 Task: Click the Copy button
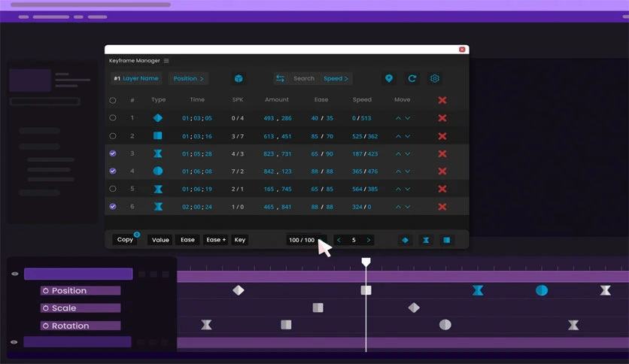click(125, 240)
